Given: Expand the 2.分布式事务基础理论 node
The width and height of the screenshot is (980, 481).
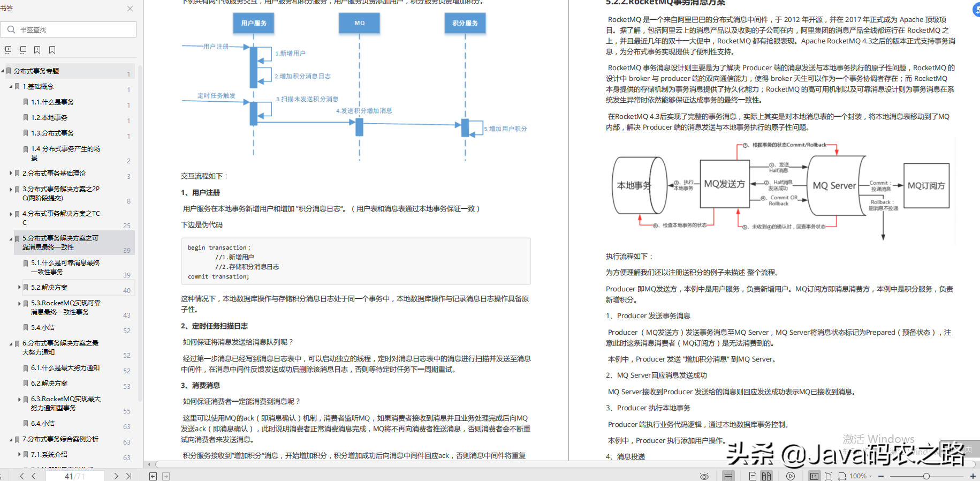Looking at the screenshot, I should point(11,174).
